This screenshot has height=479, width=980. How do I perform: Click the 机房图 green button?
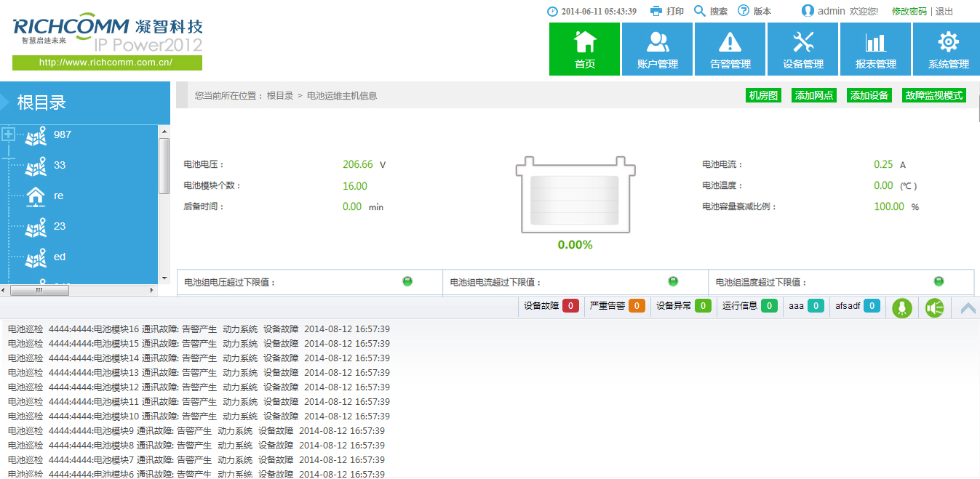pyautogui.click(x=763, y=95)
